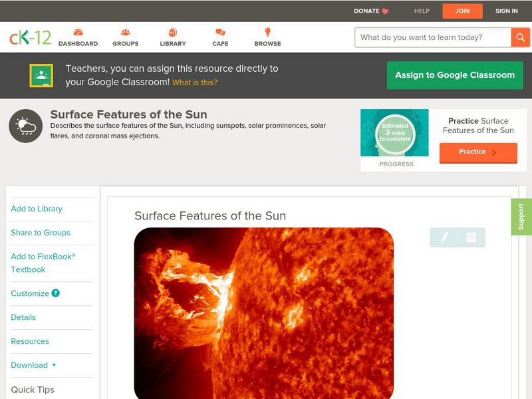This screenshot has height=399, width=532.
Task: Click the 'Teachers, you can assign' banner text
Action: point(172,75)
